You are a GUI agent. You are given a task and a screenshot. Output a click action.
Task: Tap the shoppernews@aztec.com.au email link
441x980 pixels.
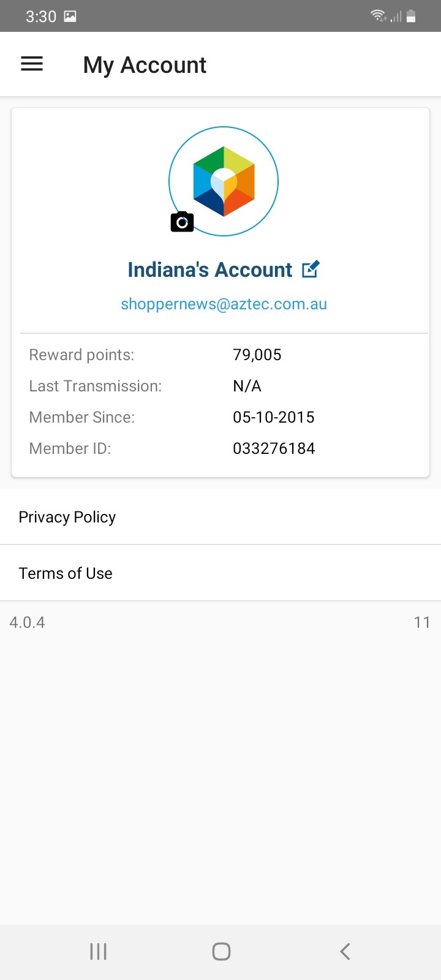tap(224, 304)
